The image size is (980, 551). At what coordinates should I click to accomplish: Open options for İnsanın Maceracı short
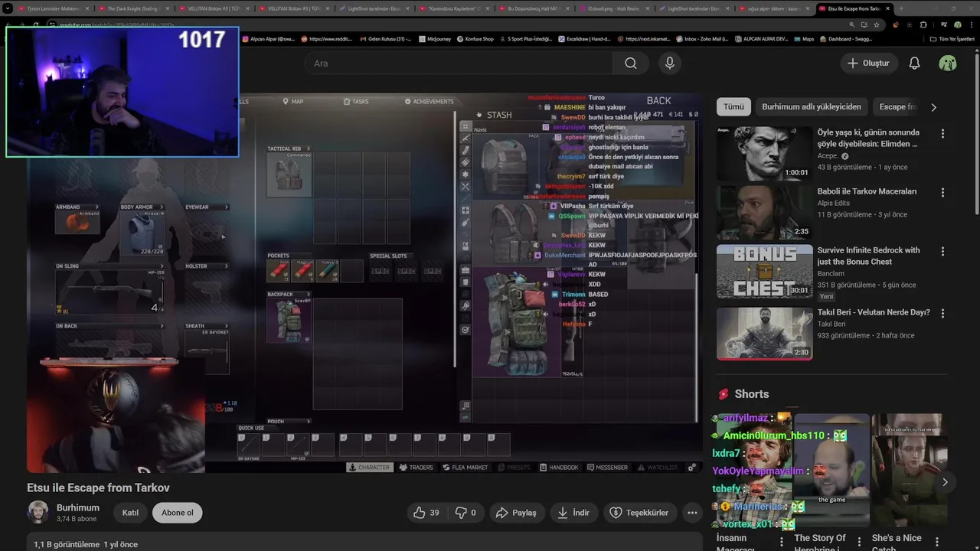781,542
